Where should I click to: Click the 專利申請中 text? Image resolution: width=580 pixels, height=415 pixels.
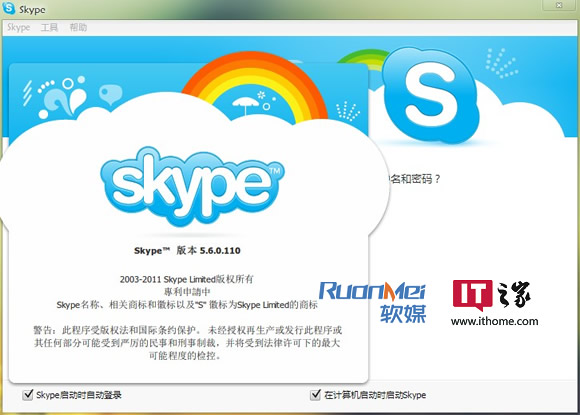(x=187, y=292)
